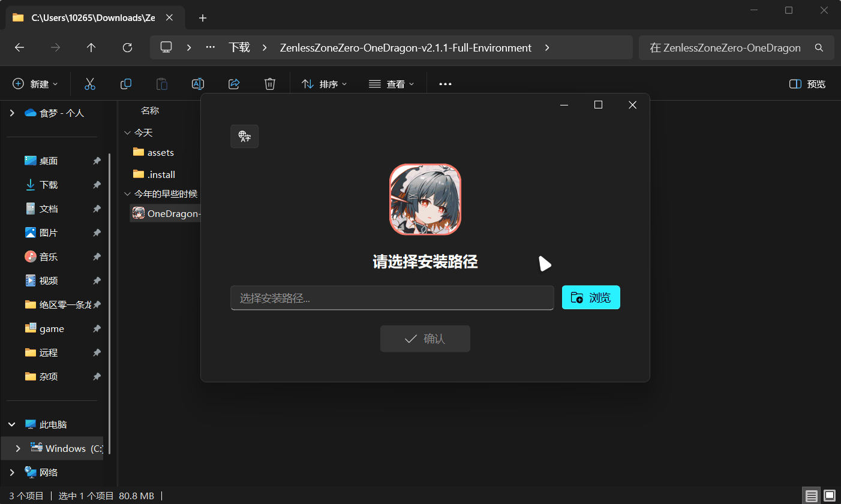
Task: Click the Delete trash icon in the toolbar
Action: [x=270, y=84]
